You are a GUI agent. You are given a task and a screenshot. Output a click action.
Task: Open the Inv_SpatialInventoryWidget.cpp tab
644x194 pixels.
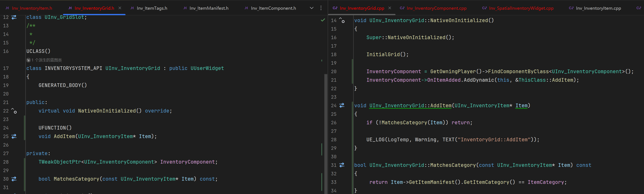(x=518, y=8)
